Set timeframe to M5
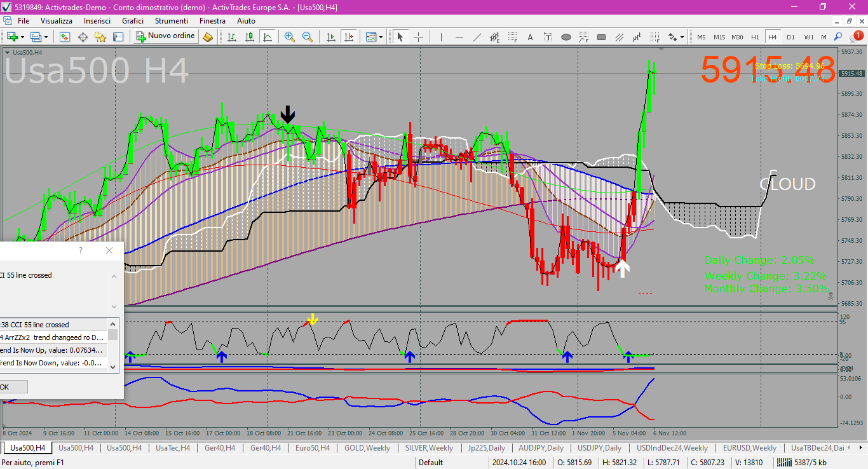 (x=702, y=37)
